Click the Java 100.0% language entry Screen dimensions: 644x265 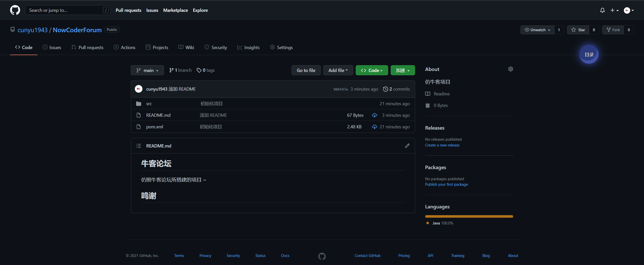(x=440, y=223)
